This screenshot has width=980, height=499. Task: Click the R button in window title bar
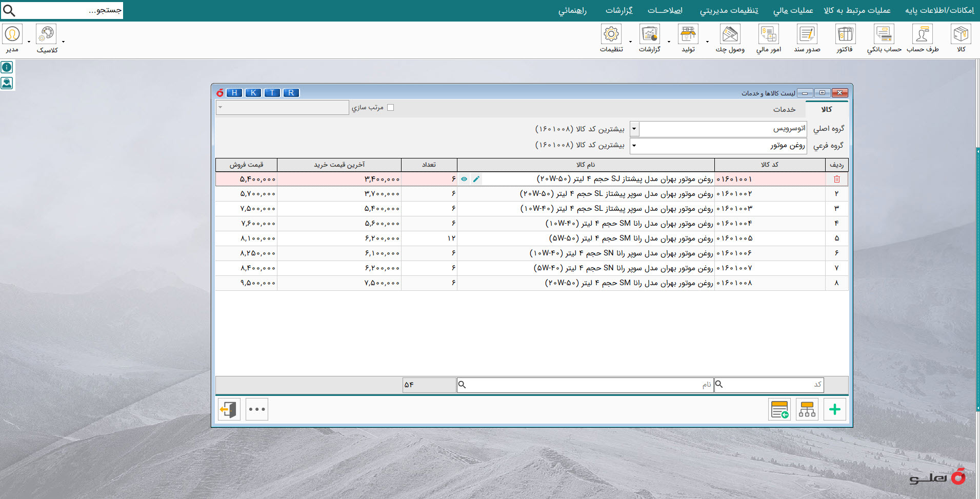291,93
